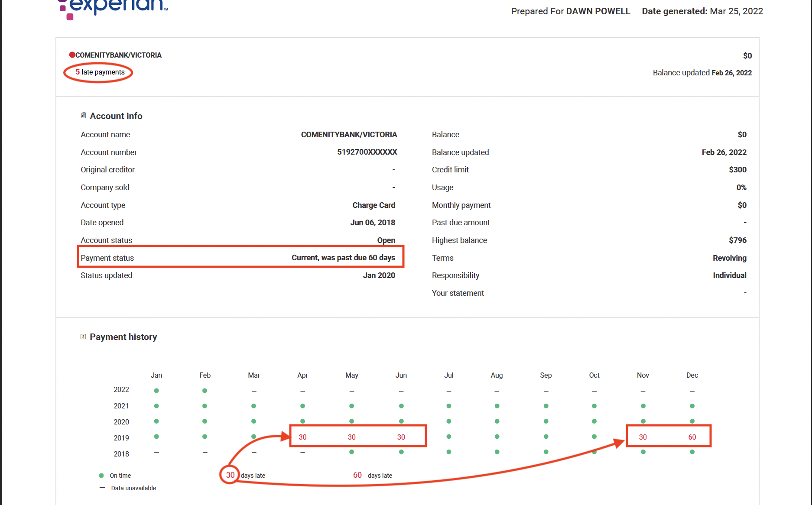
Task: Click July 2021 on-time dot
Action: tap(449, 406)
